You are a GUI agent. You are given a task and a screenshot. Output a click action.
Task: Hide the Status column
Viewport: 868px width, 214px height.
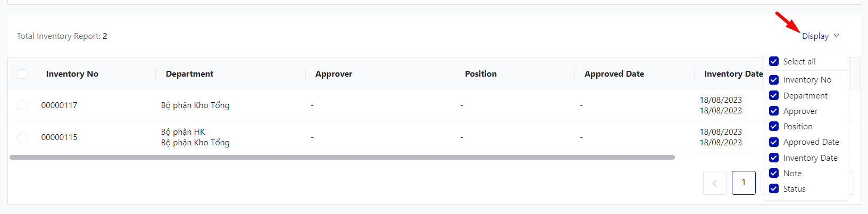tap(774, 189)
